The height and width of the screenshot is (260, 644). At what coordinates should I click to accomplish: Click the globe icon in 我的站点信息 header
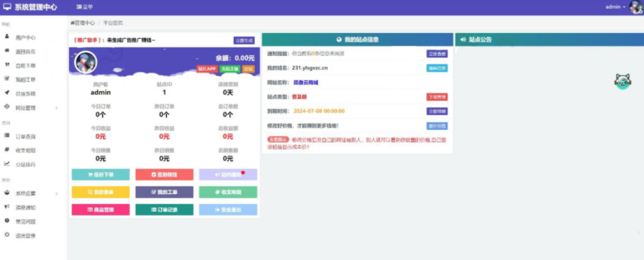click(x=339, y=40)
